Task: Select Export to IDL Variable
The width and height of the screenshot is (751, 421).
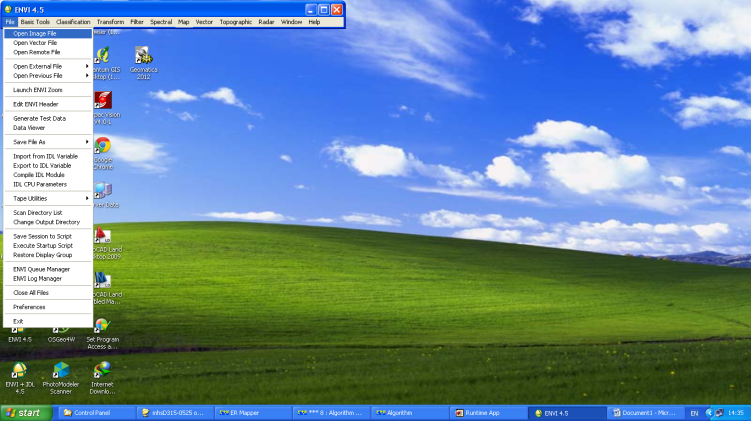Action: tap(48, 166)
